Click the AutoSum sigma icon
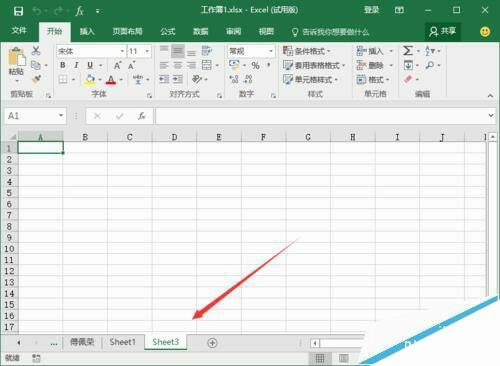This screenshot has height=366, width=500. [407, 51]
